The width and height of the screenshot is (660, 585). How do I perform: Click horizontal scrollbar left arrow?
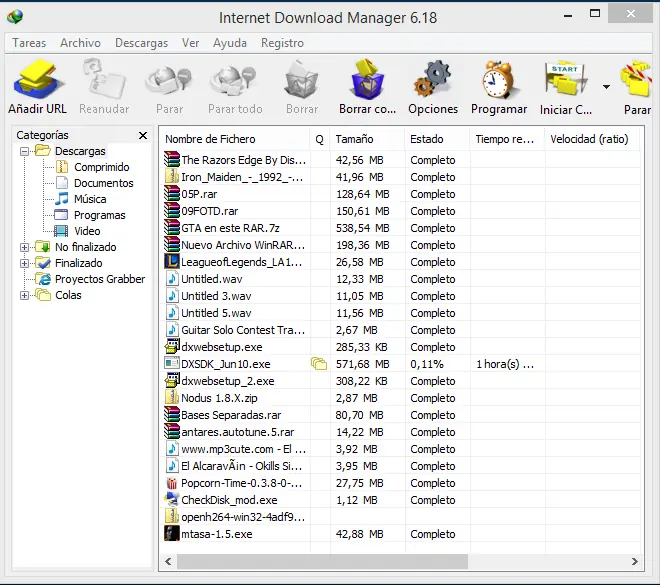coord(168,561)
